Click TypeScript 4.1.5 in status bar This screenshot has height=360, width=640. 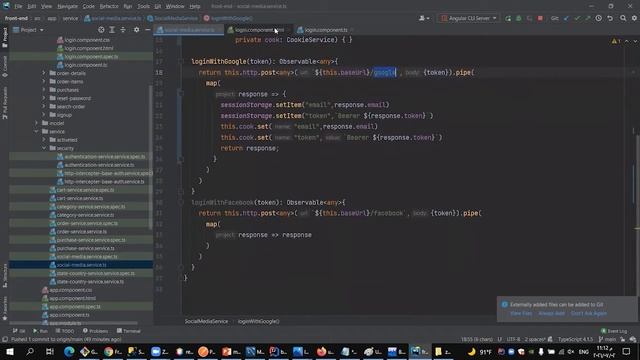575,339
